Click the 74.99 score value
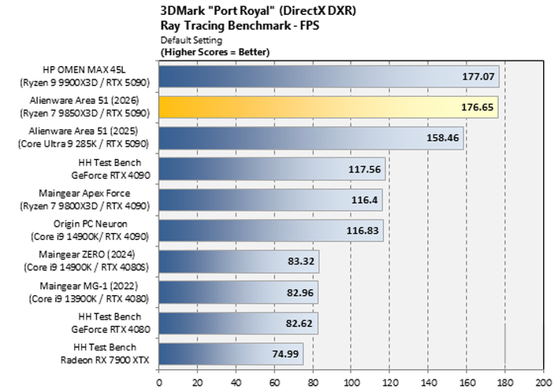 click(285, 354)
